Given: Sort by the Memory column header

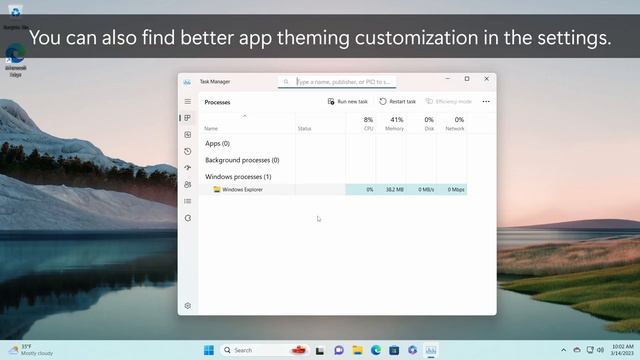Looking at the screenshot, I should click(x=394, y=124).
